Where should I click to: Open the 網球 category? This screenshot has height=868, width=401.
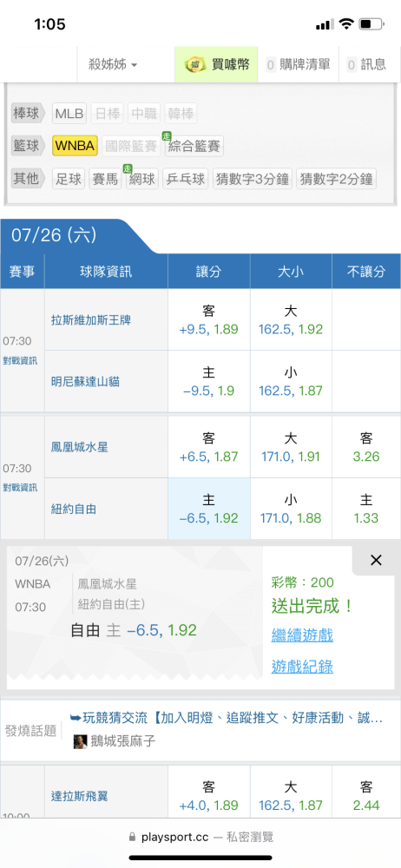(141, 179)
